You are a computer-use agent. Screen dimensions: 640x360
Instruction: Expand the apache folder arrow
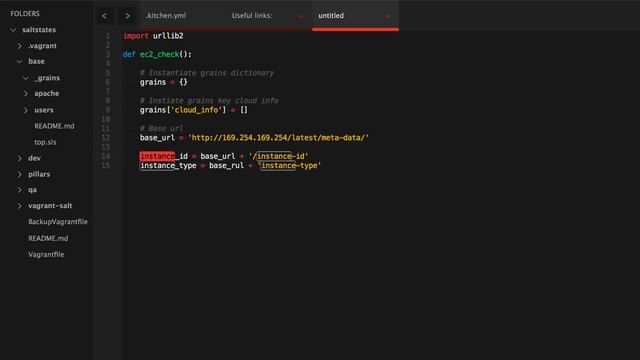pos(26,94)
